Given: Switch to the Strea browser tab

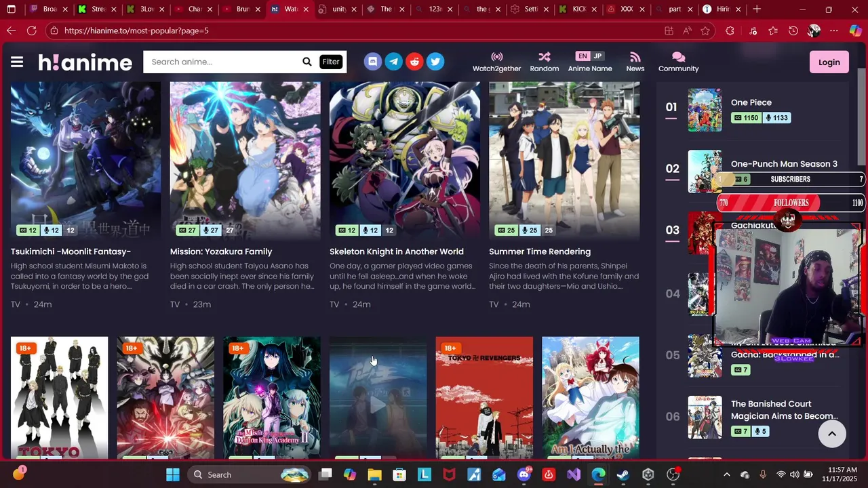Looking at the screenshot, I should click(x=98, y=9).
